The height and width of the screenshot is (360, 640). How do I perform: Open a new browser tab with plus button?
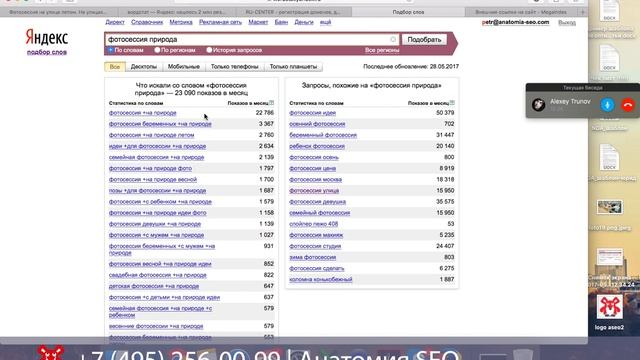point(582,12)
